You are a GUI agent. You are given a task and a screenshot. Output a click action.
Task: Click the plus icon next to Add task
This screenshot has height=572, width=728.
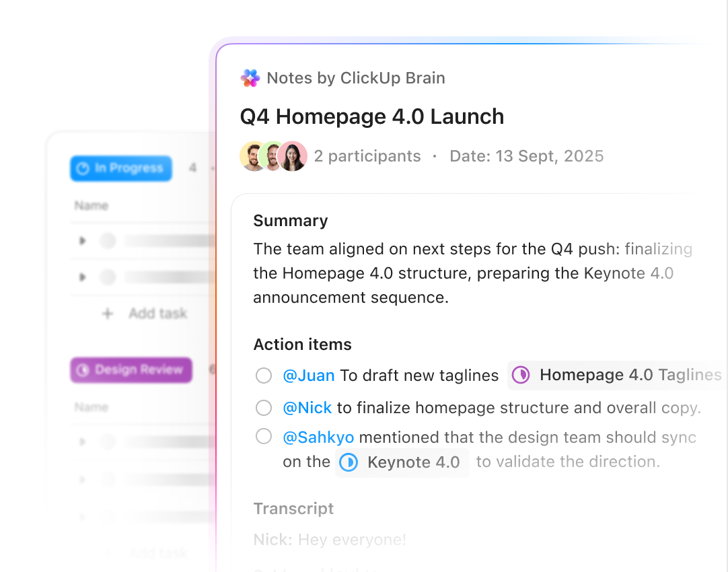click(x=108, y=314)
